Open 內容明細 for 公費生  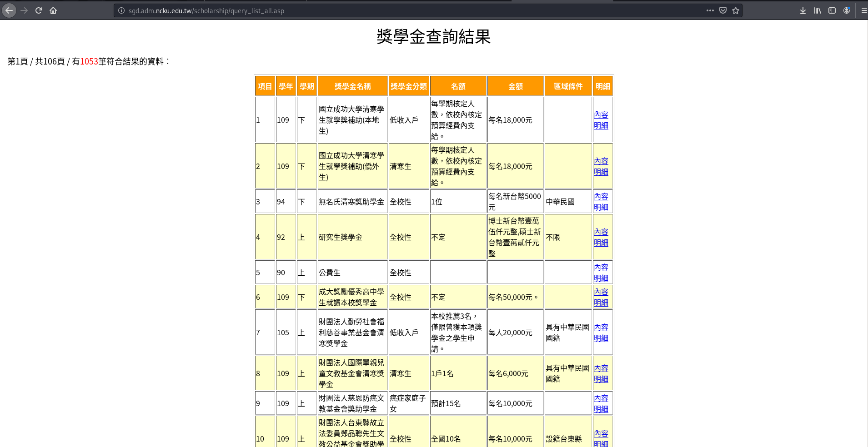tap(601, 273)
